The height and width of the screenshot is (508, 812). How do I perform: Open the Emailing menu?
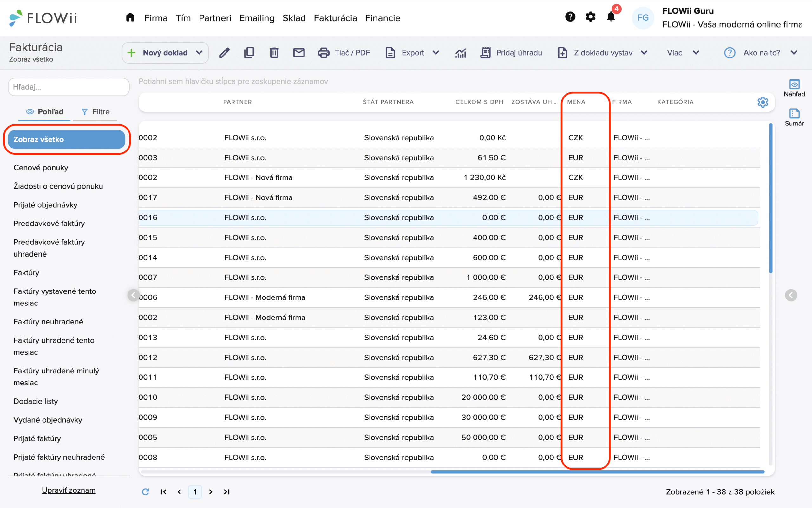257,18
